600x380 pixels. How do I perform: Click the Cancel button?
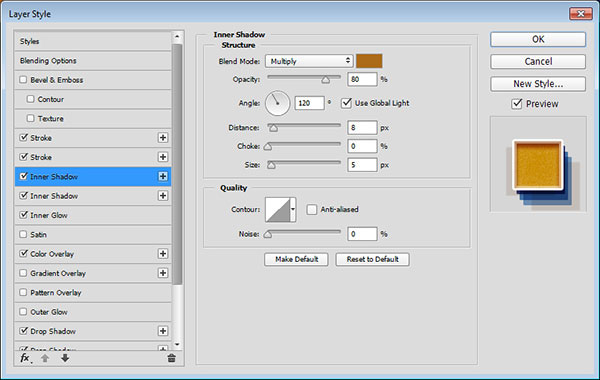pos(538,61)
